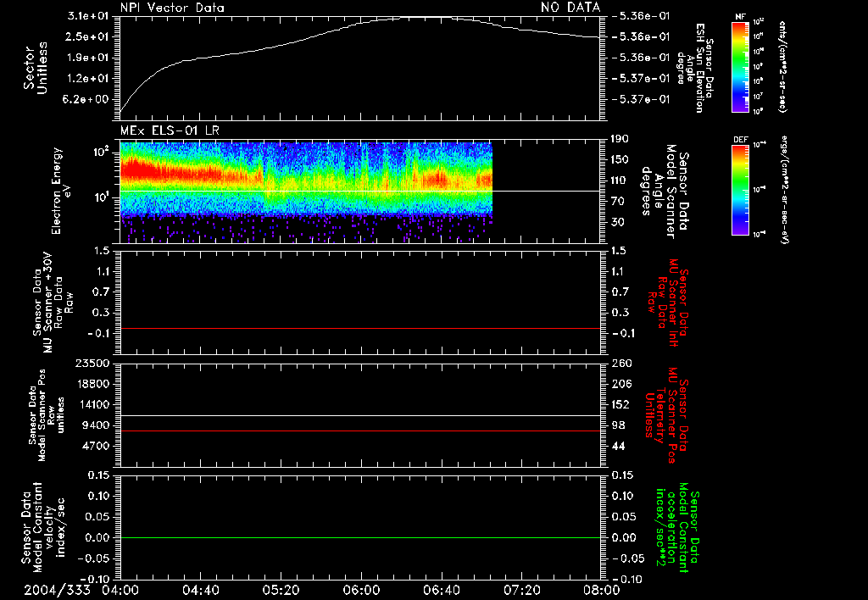This screenshot has width=868, height=600.
Task: Click the 'Sector Unitless' axis label
Action: coord(36,69)
